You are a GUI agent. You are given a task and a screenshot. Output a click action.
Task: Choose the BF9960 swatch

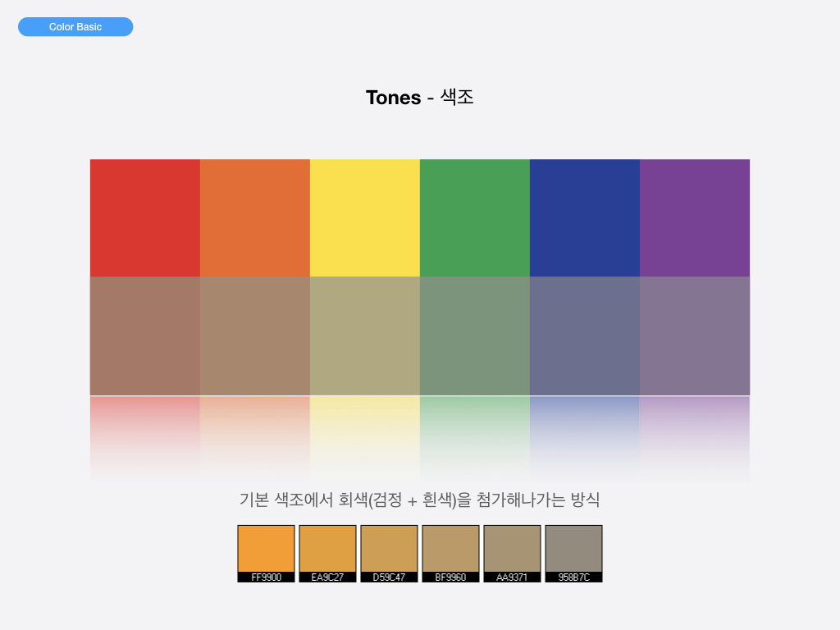point(450,550)
